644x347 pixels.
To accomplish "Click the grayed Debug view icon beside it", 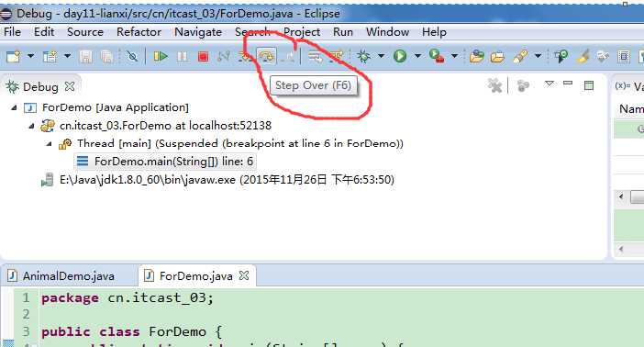I will point(523,85).
